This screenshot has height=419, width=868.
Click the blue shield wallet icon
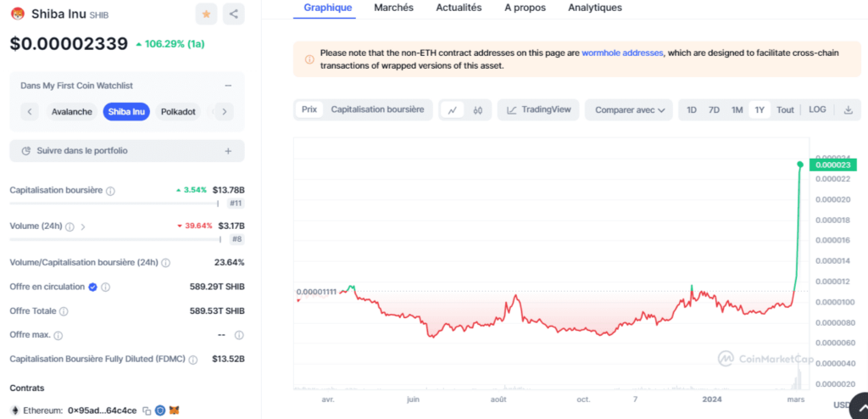coord(160,411)
